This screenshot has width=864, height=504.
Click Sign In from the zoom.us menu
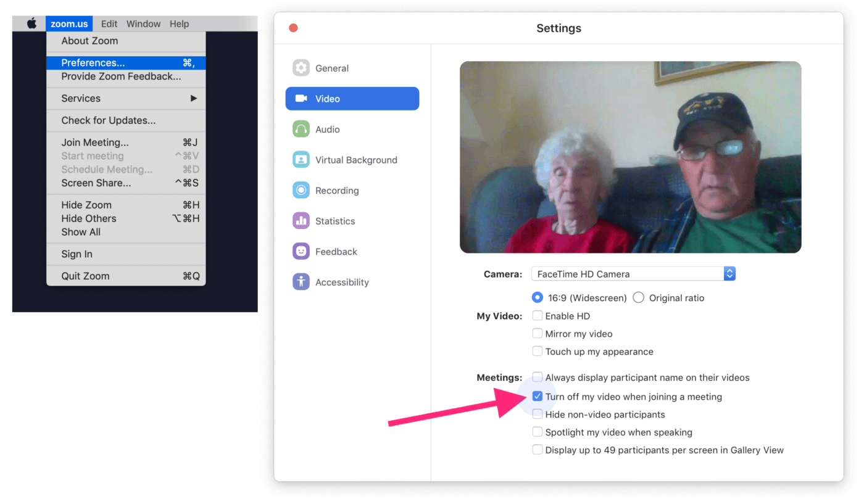(x=76, y=254)
